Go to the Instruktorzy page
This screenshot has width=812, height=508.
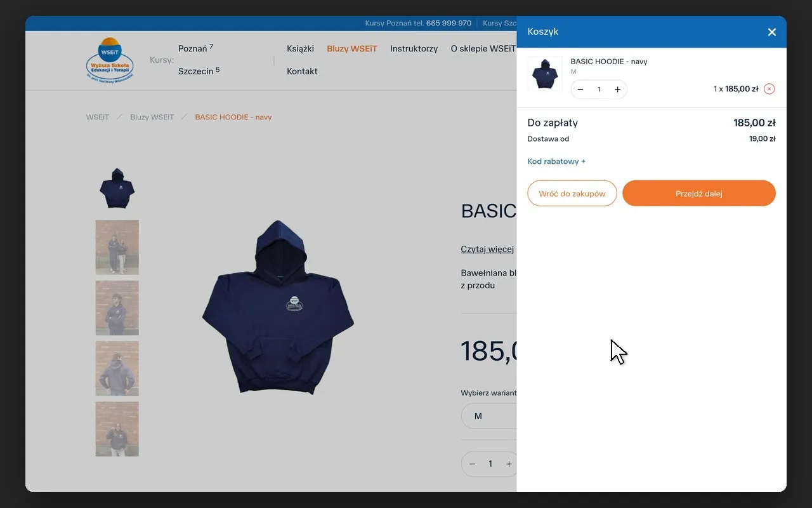click(x=414, y=48)
